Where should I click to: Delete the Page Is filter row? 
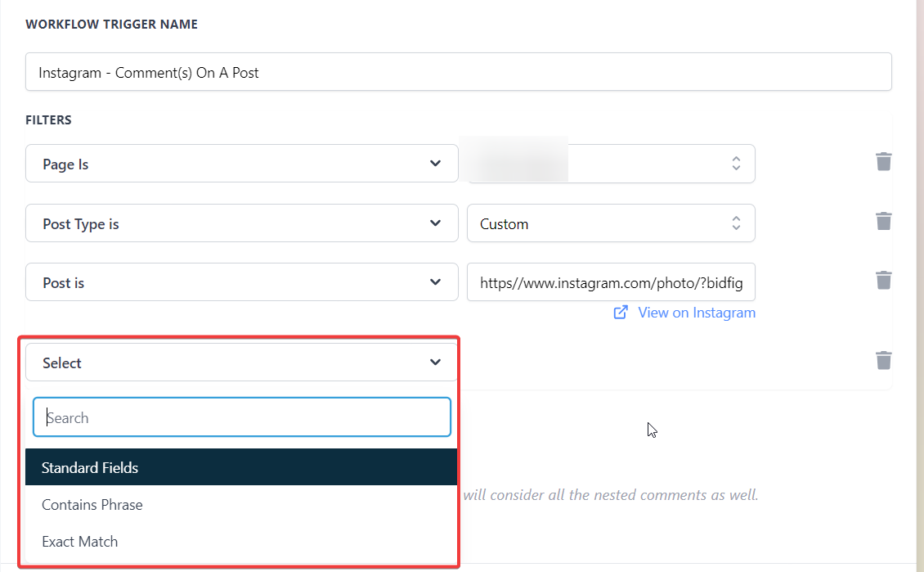pyautogui.click(x=883, y=162)
